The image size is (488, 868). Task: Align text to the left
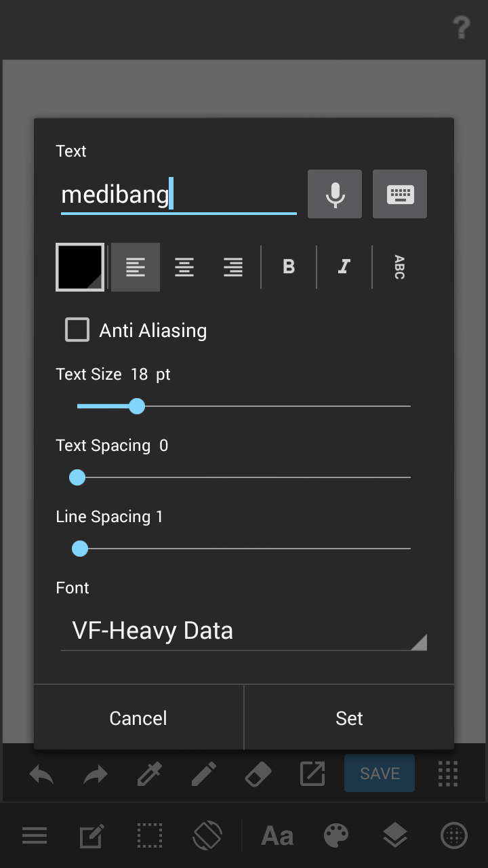point(136,267)
